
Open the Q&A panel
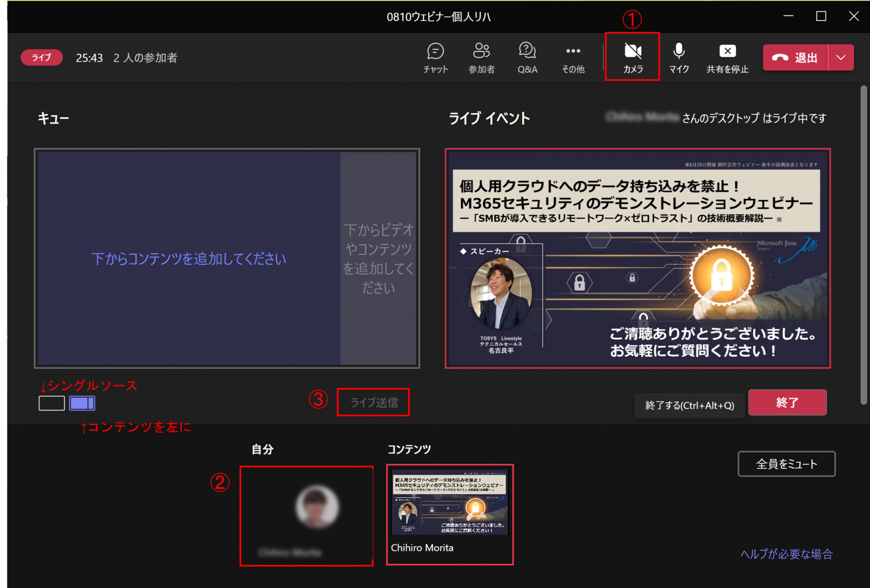click(x=527, y=57)
